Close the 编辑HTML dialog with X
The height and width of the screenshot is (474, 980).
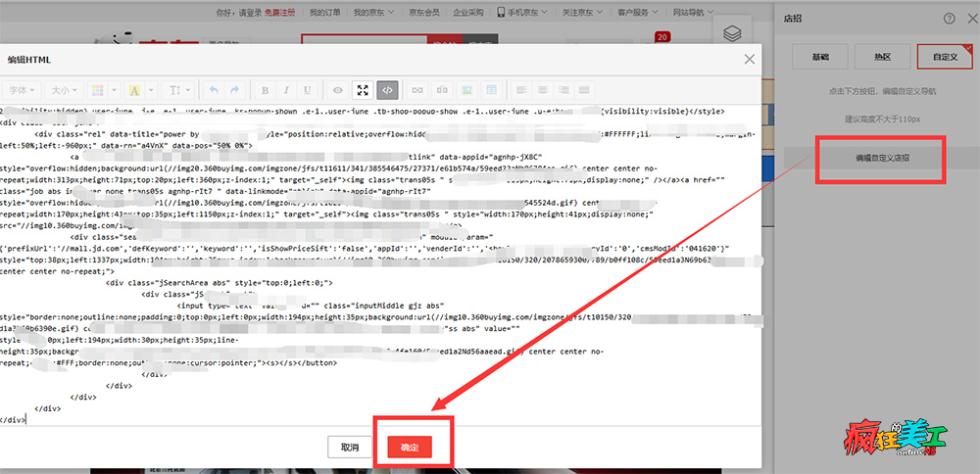(x=750, y=60)
